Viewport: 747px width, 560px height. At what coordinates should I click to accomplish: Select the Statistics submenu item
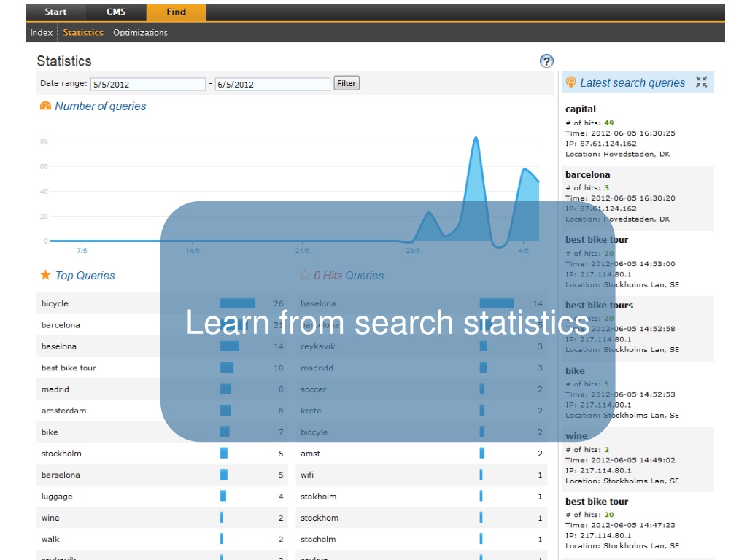coord(83,32)
